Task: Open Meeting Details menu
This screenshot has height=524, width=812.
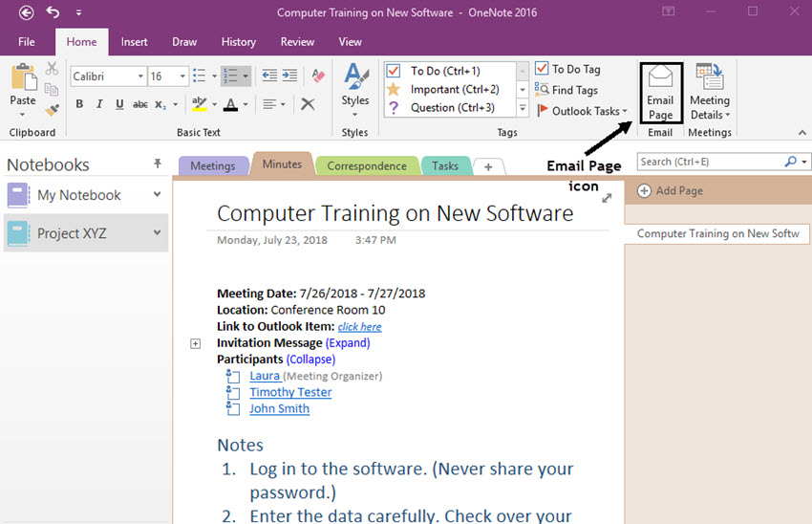Action: [710, 92]
